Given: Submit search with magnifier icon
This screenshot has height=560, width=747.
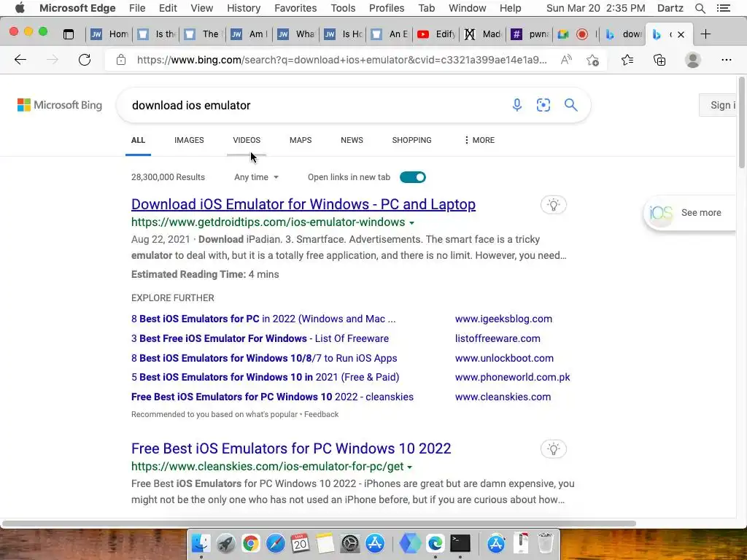Looking at the screenshot, I should pyautogui.click(x=570, y=105).
